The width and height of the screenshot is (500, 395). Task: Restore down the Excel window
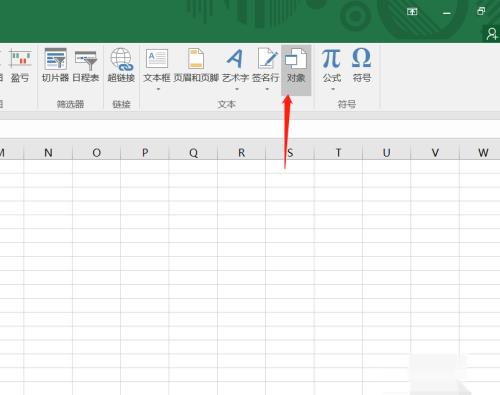pos(481,12)
